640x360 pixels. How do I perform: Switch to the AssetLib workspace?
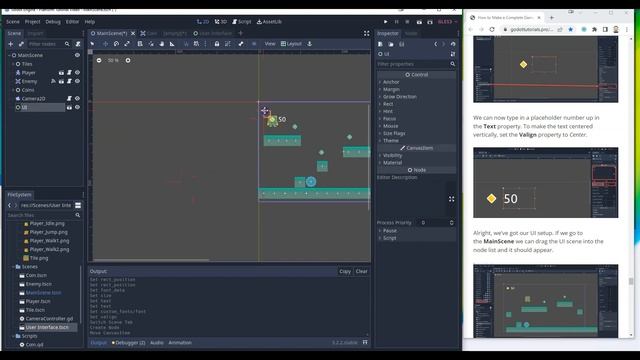pyautogui.click(x=269, y=22)
